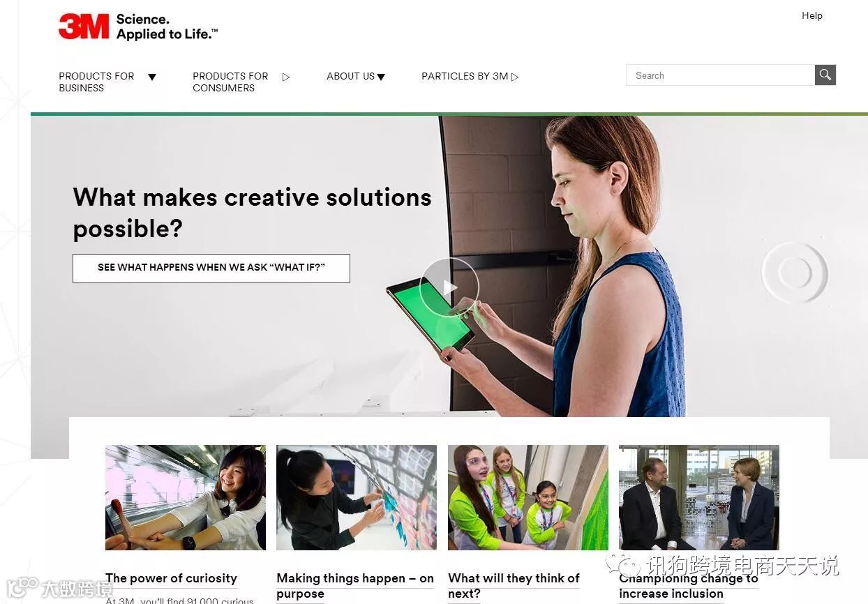Open the About Us dropdown arrow
The width and height of the screenshot is (868, 604).
[381, 77]
